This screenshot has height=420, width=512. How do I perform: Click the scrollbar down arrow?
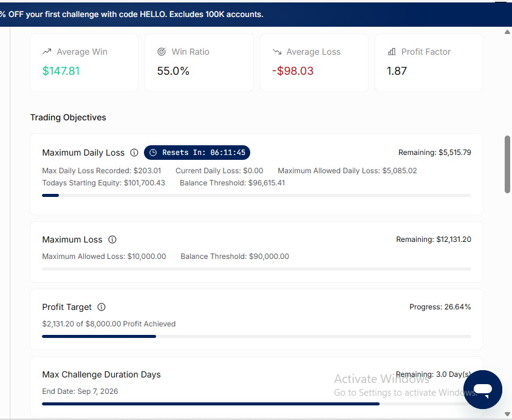click(507, 415)
